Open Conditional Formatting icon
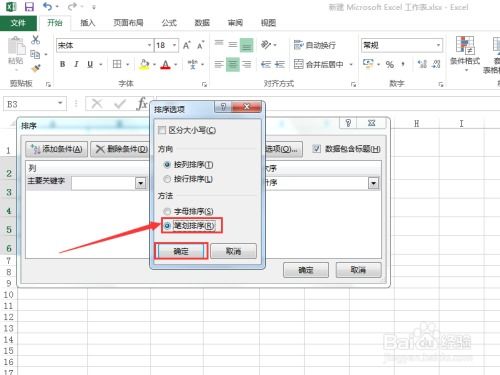 (465, 45)
